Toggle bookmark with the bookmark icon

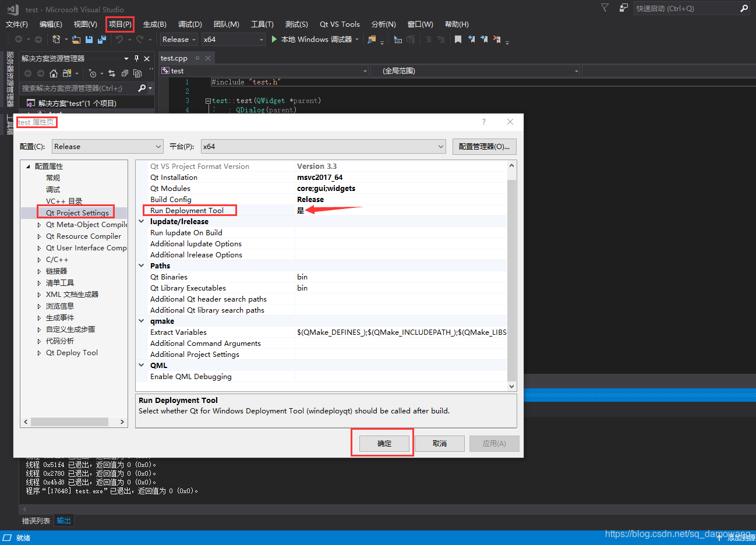point(458,39)
